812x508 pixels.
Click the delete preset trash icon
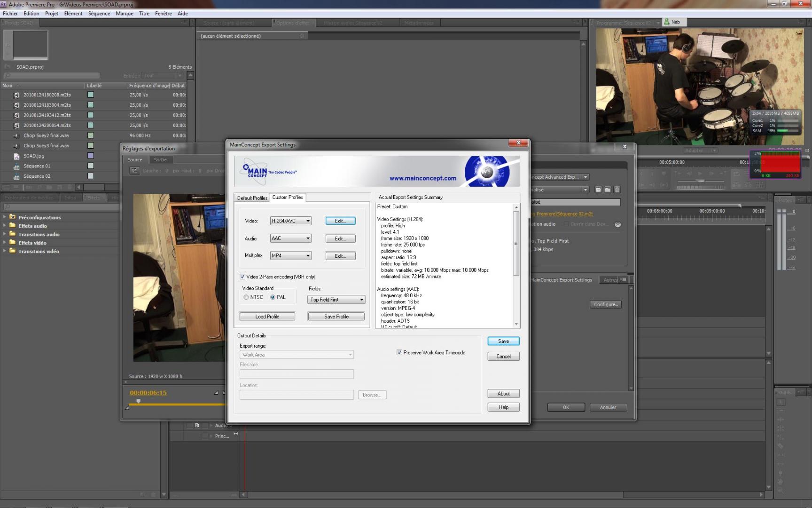coord(617,190)
